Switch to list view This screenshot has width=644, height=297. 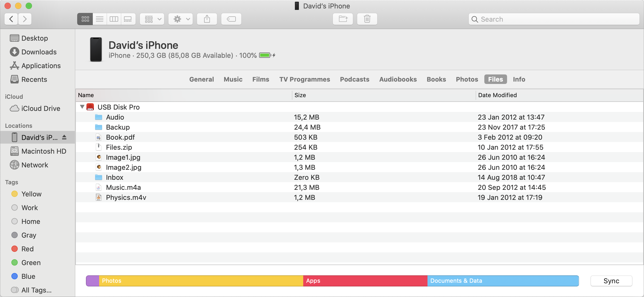coord(100,19)
